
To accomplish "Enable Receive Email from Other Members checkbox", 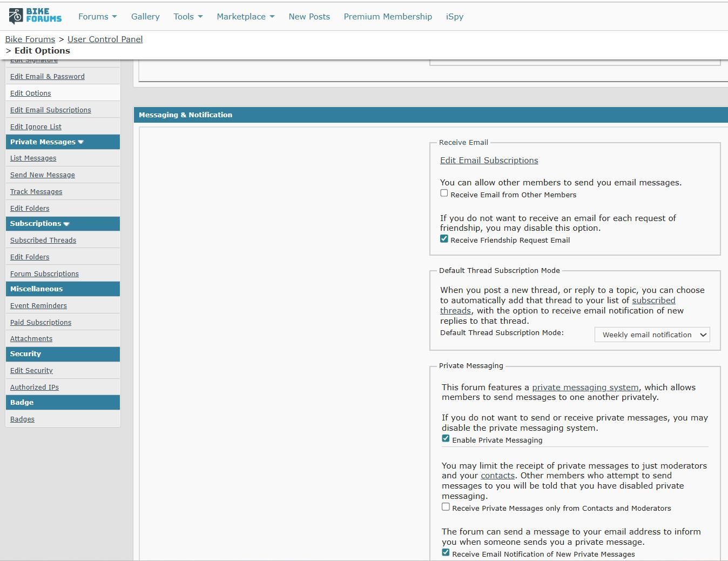I will click(x=444, y=193).
